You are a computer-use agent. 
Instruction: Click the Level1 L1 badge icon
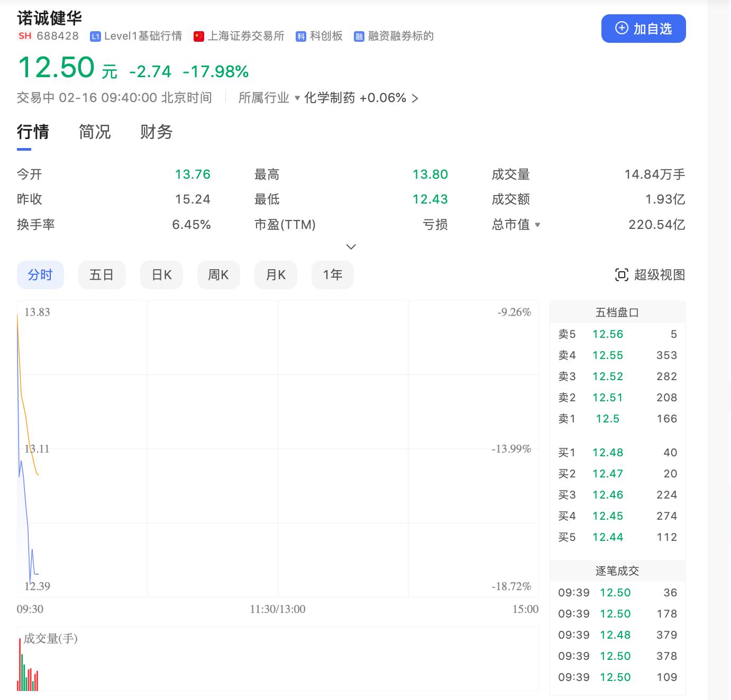pos(95,36)
